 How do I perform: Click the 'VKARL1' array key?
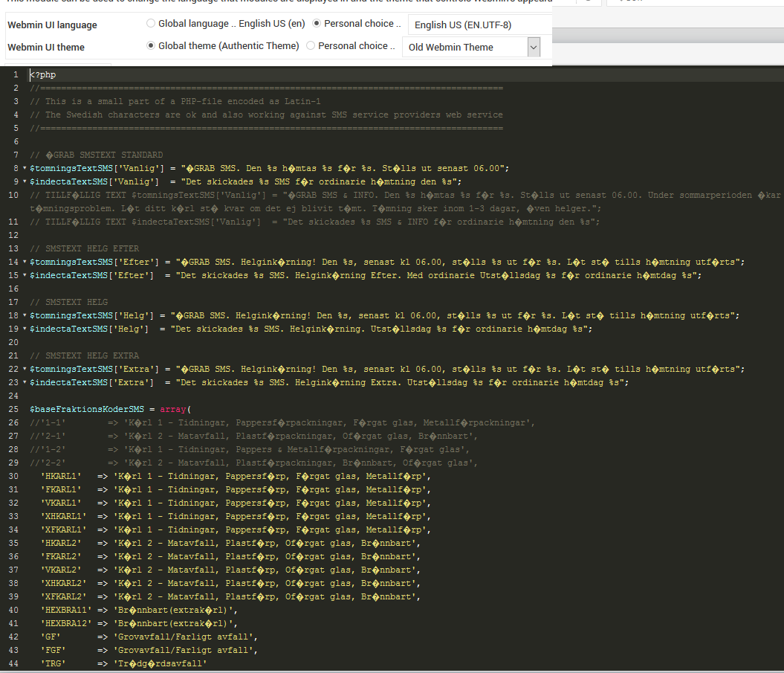coord(61,503)
